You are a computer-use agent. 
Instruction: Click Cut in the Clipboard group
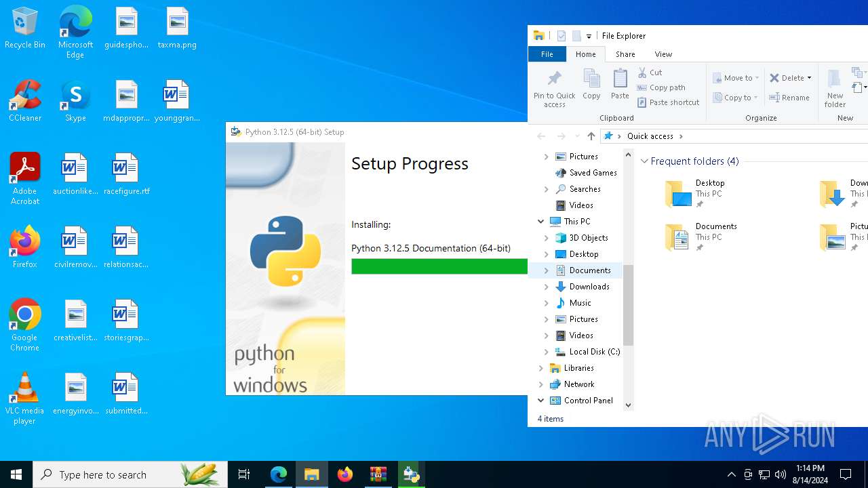[650, 73]
